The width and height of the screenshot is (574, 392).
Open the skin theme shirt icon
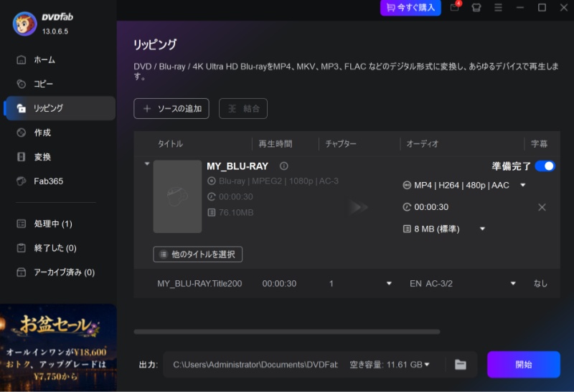(x=476, y=7)
